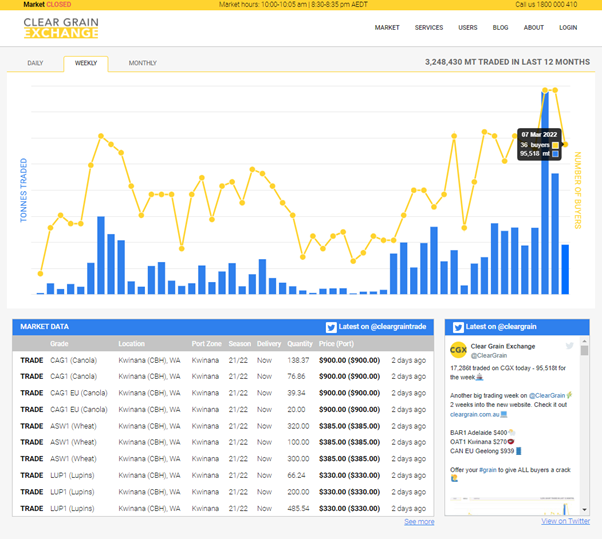Click the Delivery column header
The width and height of the screenshot is (602, 539).
click(x=269, y=344)
